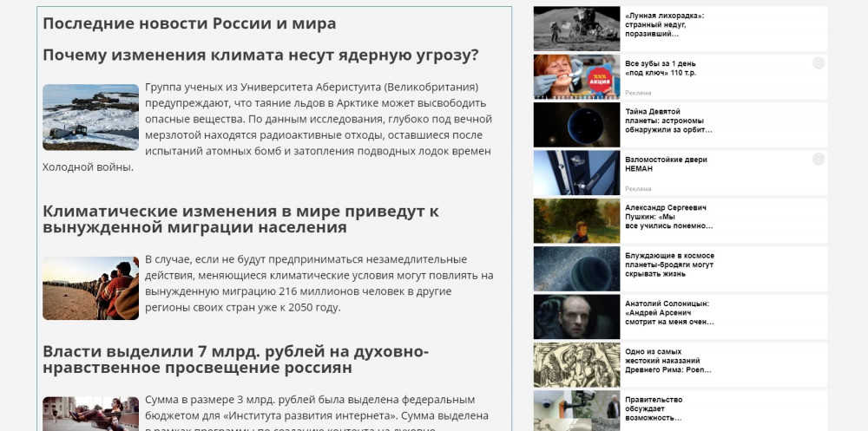
Task: Click dental ad thumbnail image
Action: pos(577,77)
